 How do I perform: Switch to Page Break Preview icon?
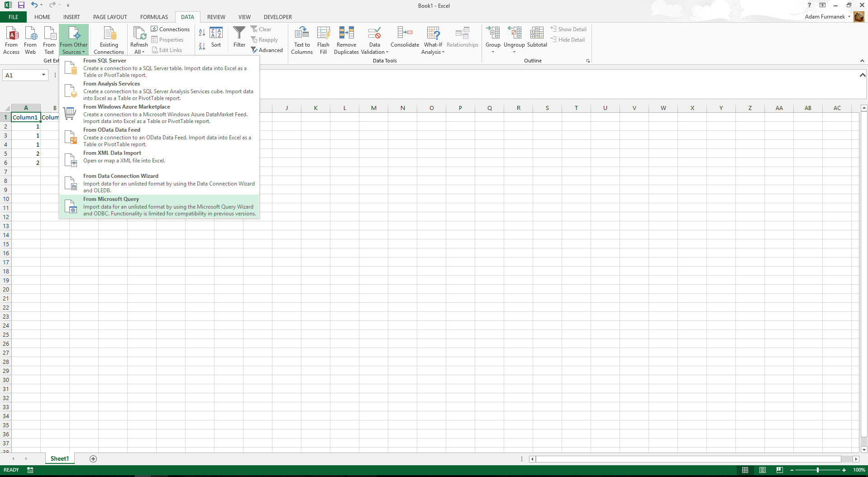click(x=779, y=470)
